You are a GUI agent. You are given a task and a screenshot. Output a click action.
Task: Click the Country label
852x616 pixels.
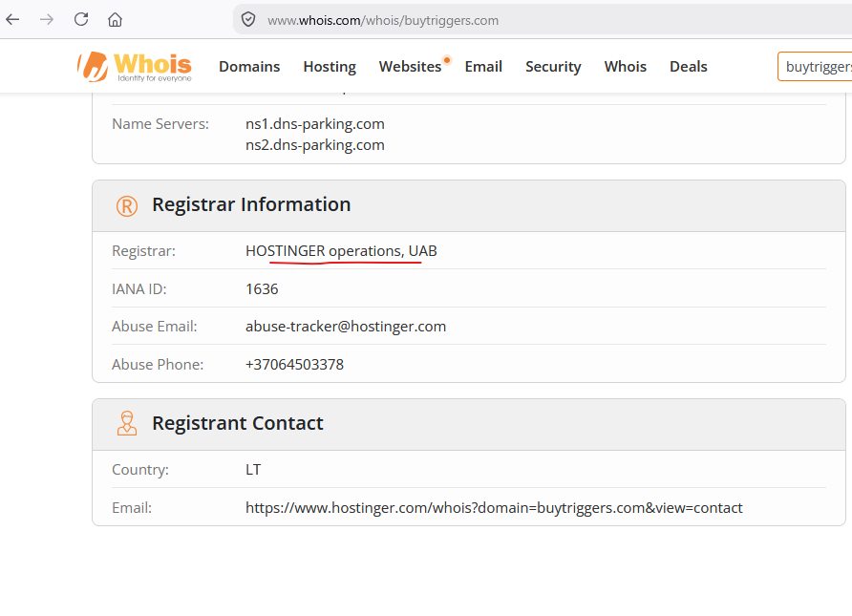[x=140, y=470]
